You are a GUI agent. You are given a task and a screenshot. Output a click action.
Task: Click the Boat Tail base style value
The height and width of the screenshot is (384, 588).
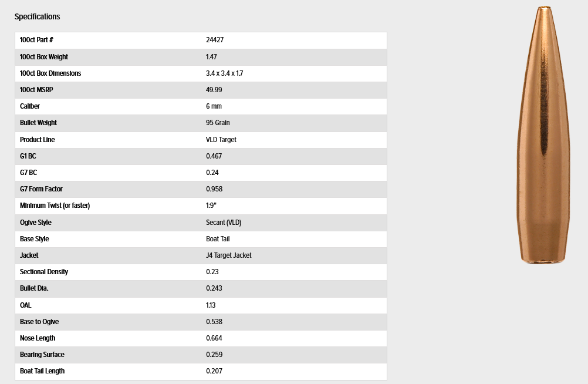(x=218, y=239)
